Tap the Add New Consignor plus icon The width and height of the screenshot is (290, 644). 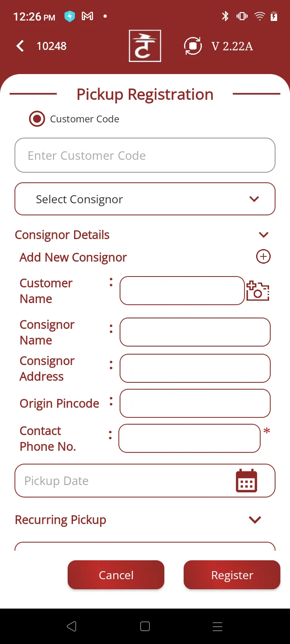(263, 256)
